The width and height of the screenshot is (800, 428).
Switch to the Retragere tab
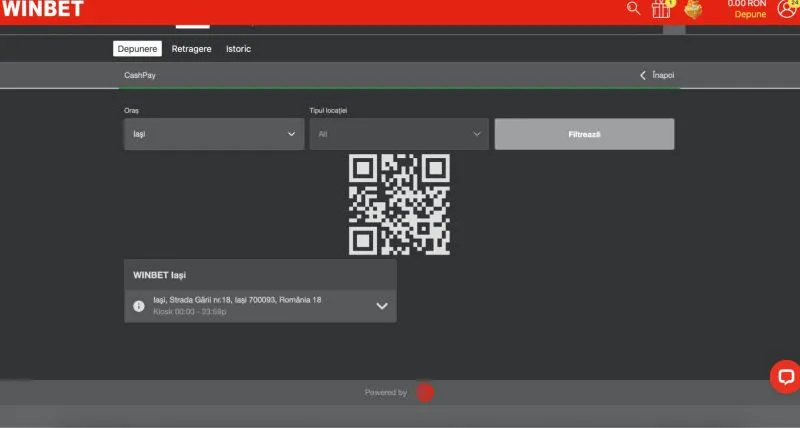click(x=191, y=49)
